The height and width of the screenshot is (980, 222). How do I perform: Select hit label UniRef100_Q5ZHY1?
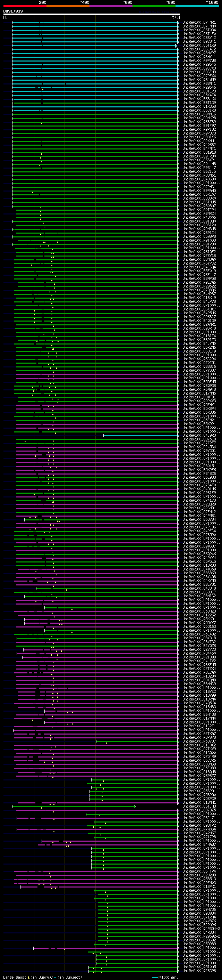tap(199, 405)
